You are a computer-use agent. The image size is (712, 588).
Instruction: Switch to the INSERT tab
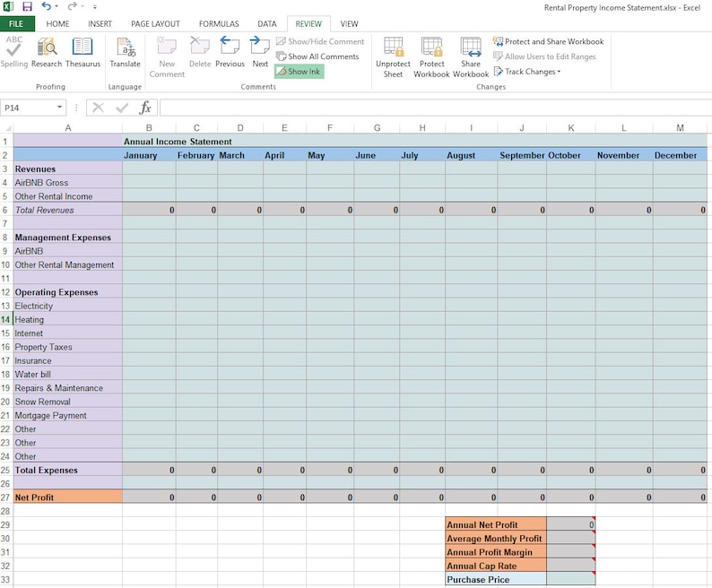click(x=100, y=24)
